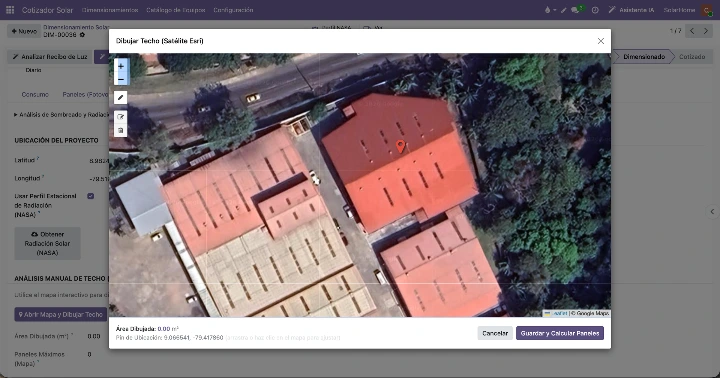Image resolution: width=720 pixels, height=378 pixels.
Task: Expand Análisis de Sombreado y Radiación section
Action: coord(61,114)
